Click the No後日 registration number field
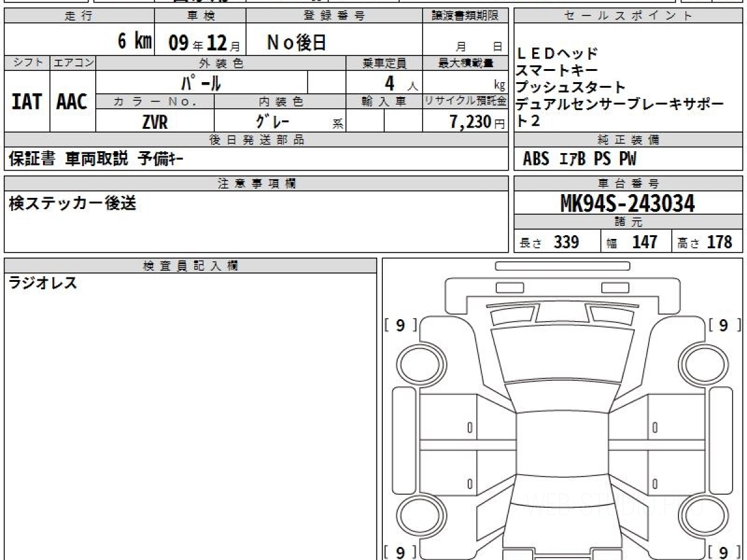The height and width of the screenshot is (560, 747). (296, 42)
